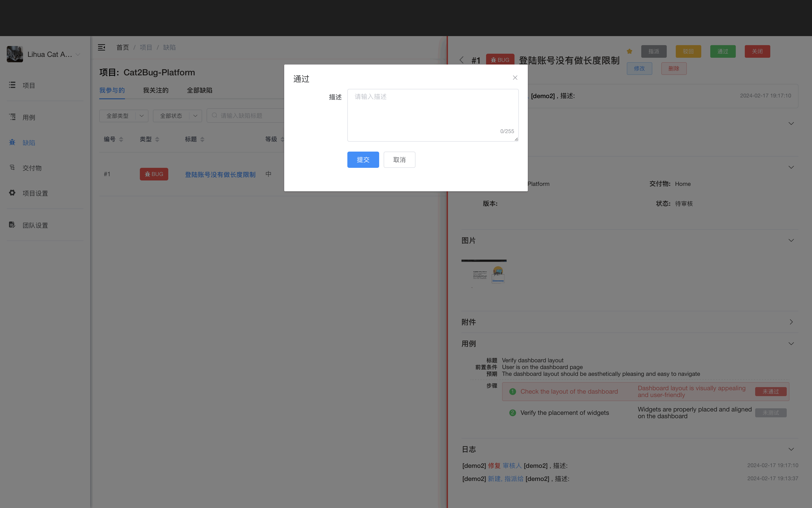Toggle the sidebar collapse hamburger icon

101,47
